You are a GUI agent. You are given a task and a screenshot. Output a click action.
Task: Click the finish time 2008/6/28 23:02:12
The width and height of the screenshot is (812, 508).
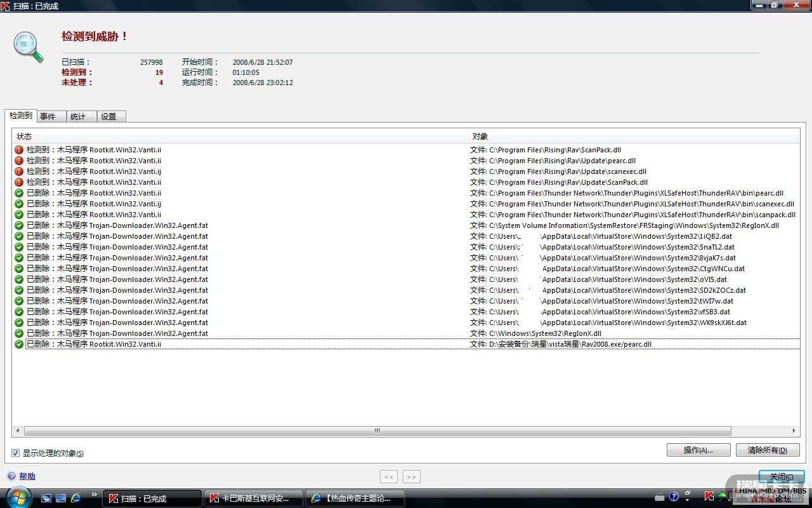263,83
